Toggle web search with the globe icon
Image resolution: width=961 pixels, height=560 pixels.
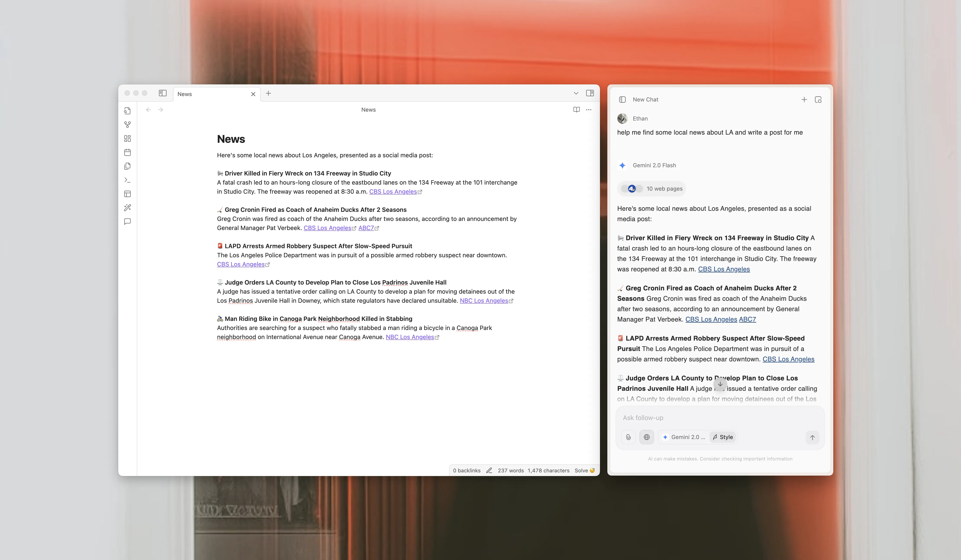point(646,437)
